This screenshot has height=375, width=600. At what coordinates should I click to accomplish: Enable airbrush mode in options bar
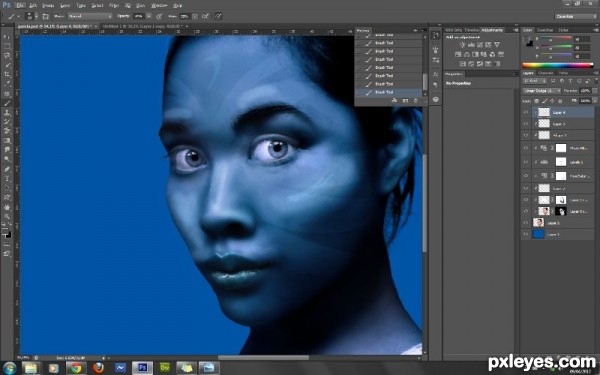[205, 16]
